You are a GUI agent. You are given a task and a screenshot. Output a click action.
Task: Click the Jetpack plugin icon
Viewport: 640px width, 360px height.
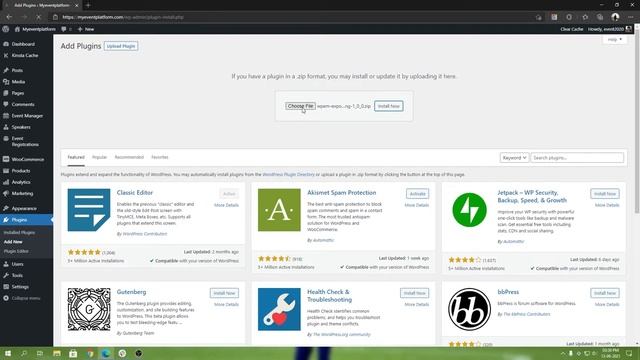pos(469,210)
